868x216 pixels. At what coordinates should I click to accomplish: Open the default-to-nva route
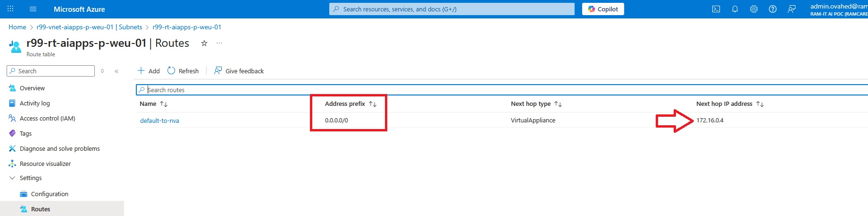(x=159, y=121)
